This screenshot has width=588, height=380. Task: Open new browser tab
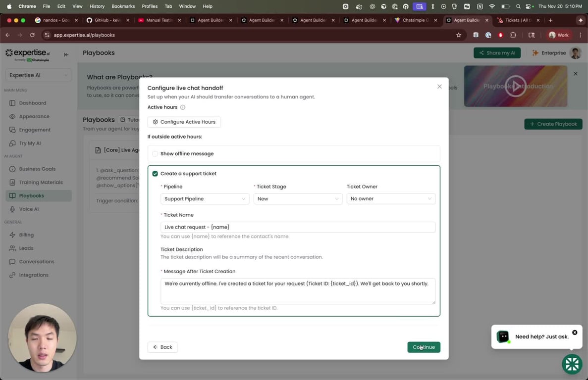pos(550,20)
